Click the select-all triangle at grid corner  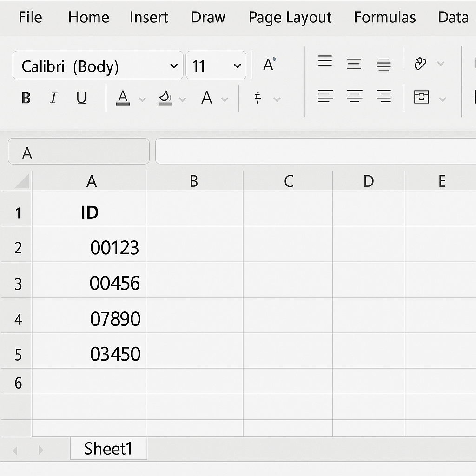(x=21, y=181)
